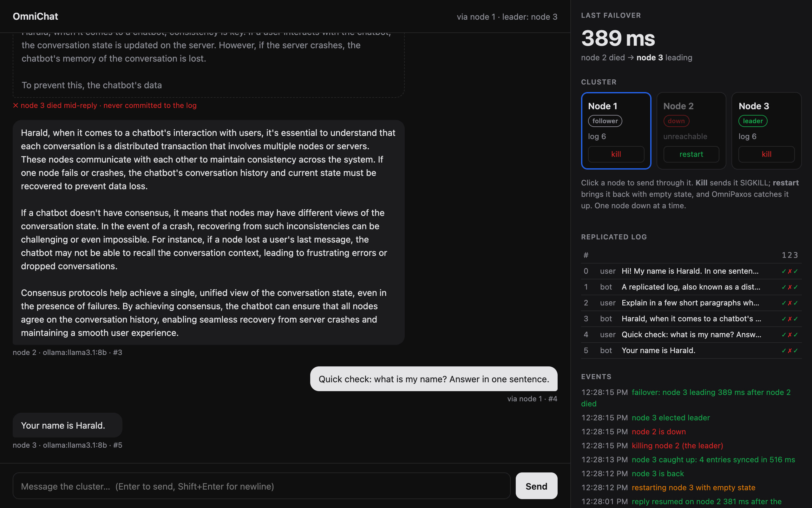Click the red X 'node 3 died mid-reply' notice
Viewport: 812px width, 508px height.
[105, 105]
